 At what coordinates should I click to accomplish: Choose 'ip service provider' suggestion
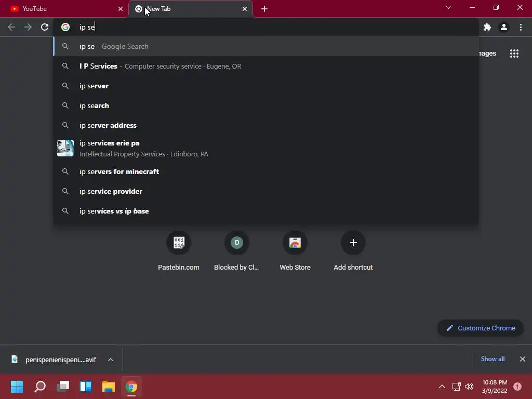(x=266, y=191)
